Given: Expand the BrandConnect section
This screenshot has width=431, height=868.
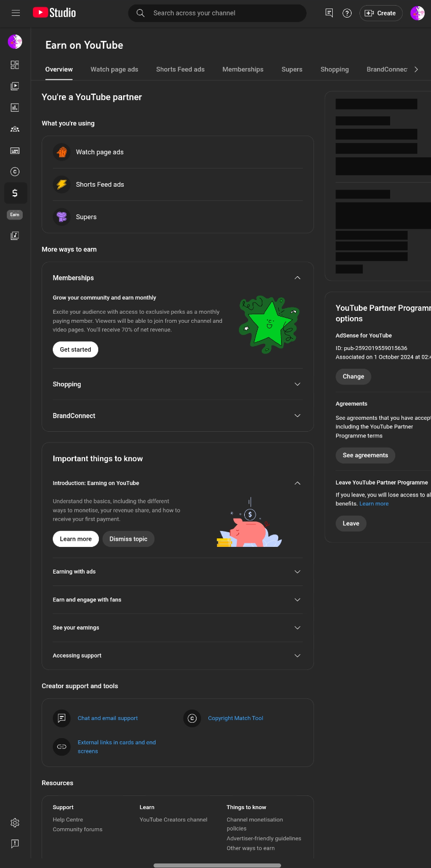Looking at the screenshot, I should click(x=297, y=416).
